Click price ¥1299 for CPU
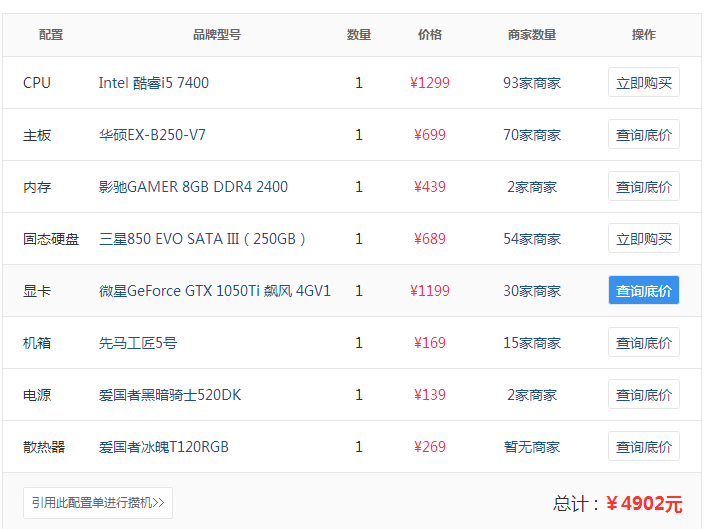 [x=430, y=83]
